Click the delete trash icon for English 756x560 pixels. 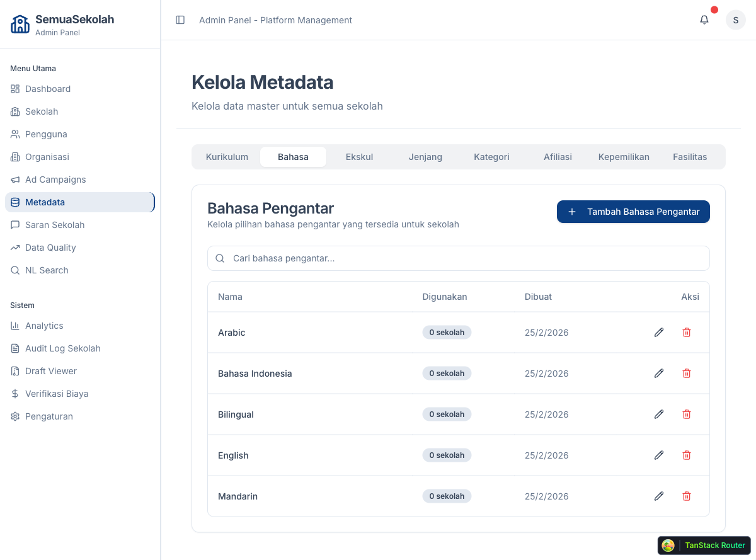pyautogui.click(x=687, y=455)
